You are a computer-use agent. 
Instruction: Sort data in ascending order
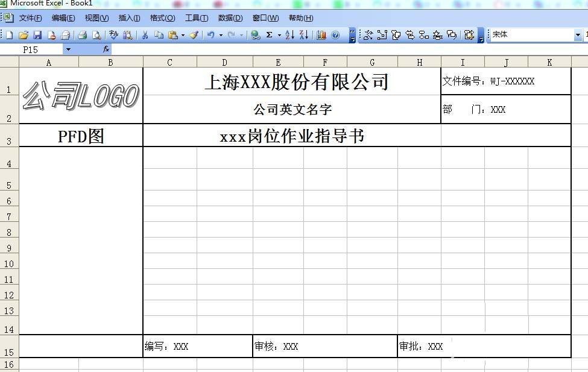click(290, 34)
